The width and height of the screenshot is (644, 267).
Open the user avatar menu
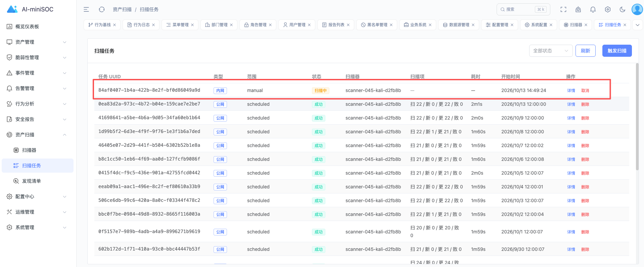(637, 9)
